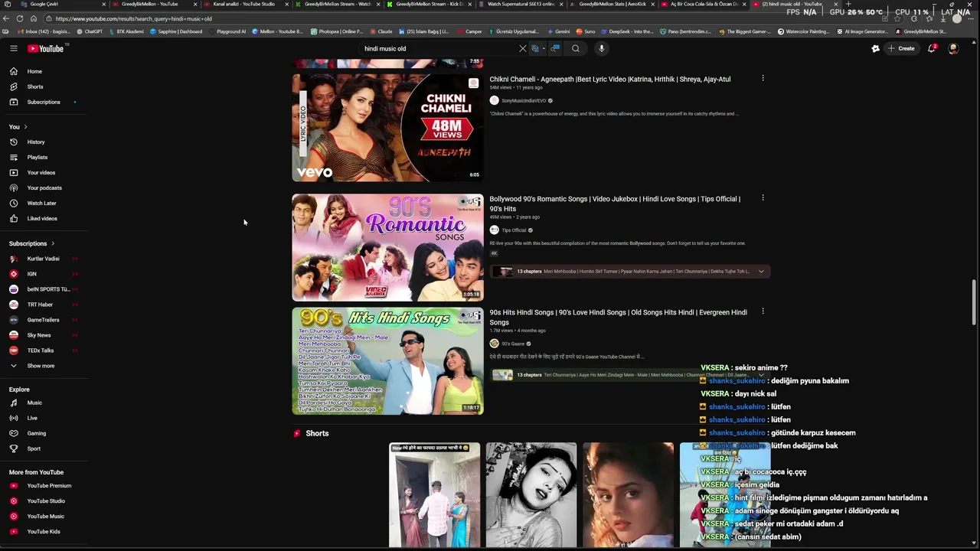Open the IGN channel subscription
Screen dimensions: 980x551
[44, 274]
